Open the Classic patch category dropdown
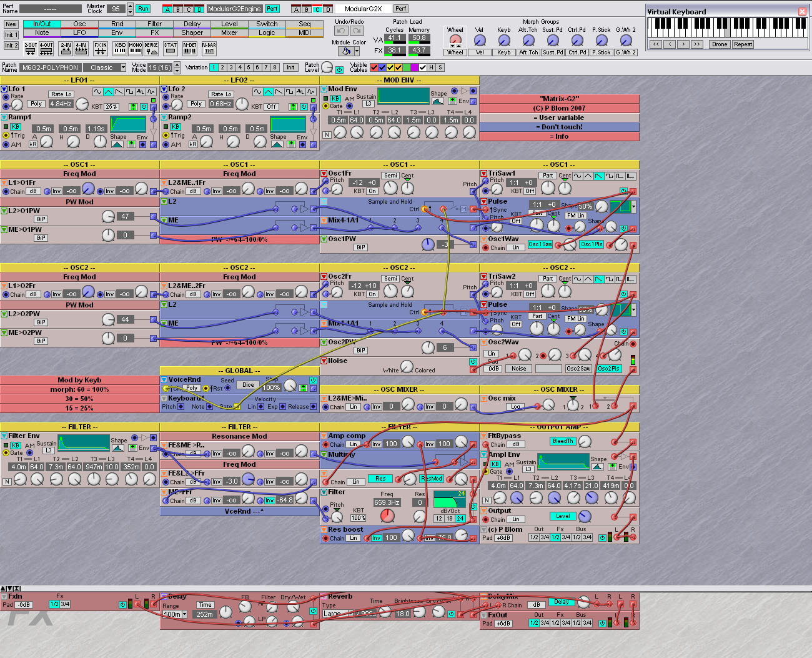The height and width of the screenshot is (658, 812). coord(123,67)
